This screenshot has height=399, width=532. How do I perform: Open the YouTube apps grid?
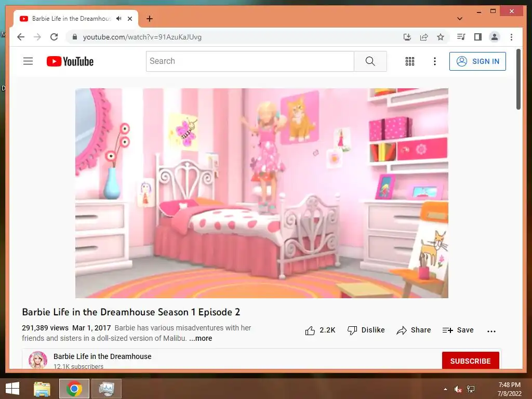click(410, 61)
